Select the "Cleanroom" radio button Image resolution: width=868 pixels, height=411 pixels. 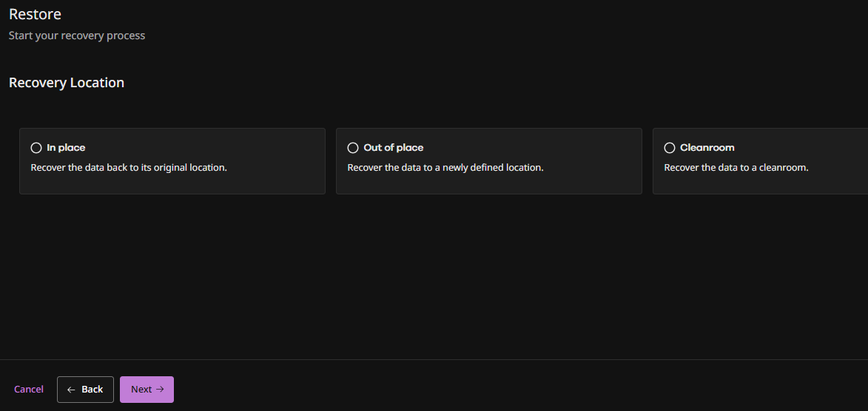pos(670,148)
